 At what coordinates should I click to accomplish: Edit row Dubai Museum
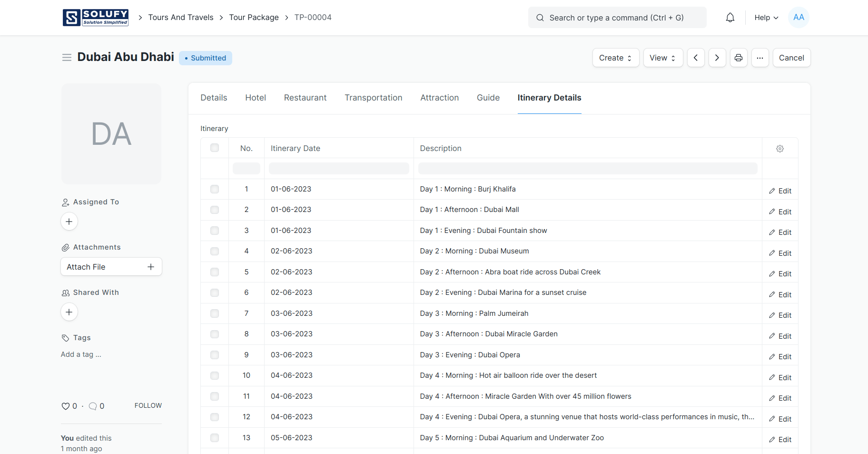780,253
